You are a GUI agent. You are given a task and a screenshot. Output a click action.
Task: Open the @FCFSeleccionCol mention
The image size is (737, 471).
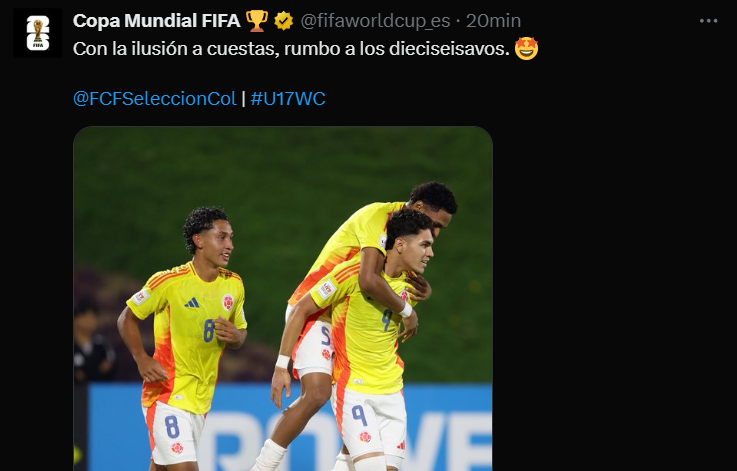pos(155,99)
